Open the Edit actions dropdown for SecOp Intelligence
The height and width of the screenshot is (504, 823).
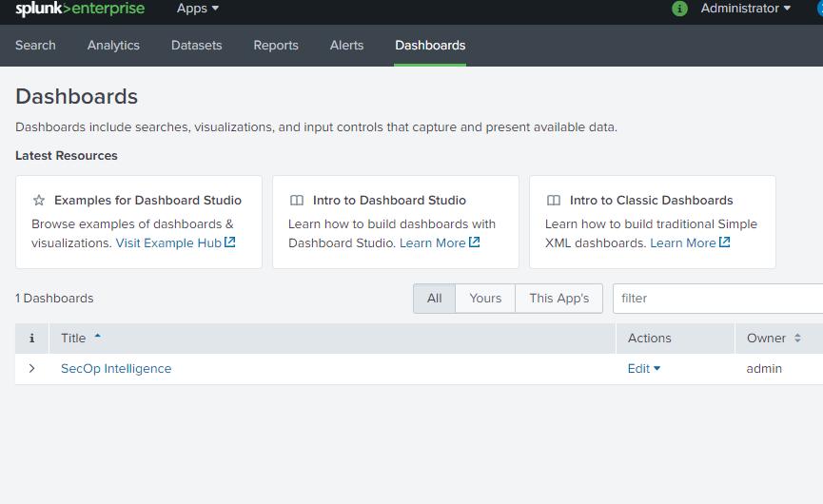644,369
